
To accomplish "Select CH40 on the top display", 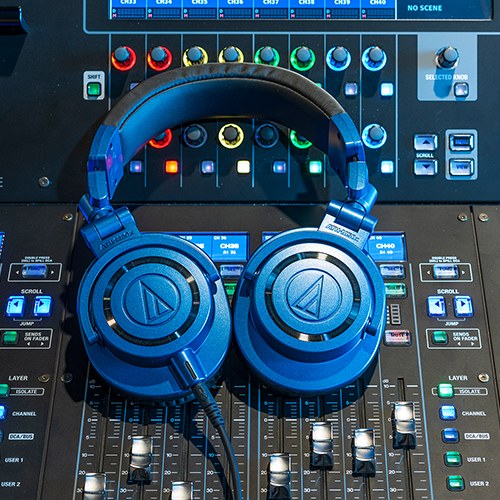I will 378,9.
